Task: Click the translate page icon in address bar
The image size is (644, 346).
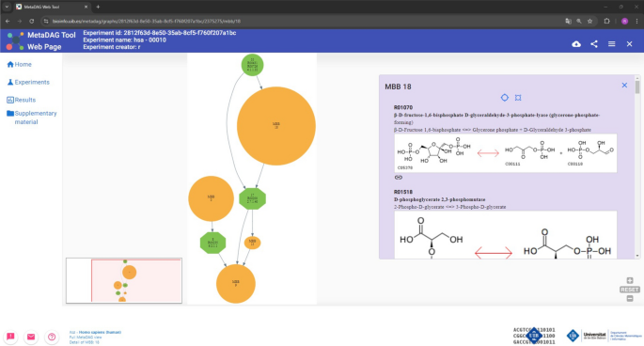Action: (568, 21)
